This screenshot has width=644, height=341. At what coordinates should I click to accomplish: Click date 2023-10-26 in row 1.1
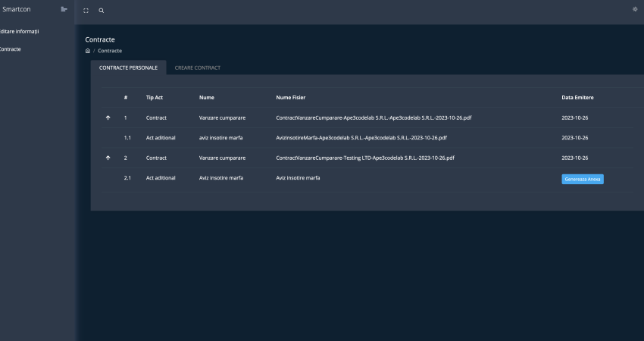[x=574, y=138]
